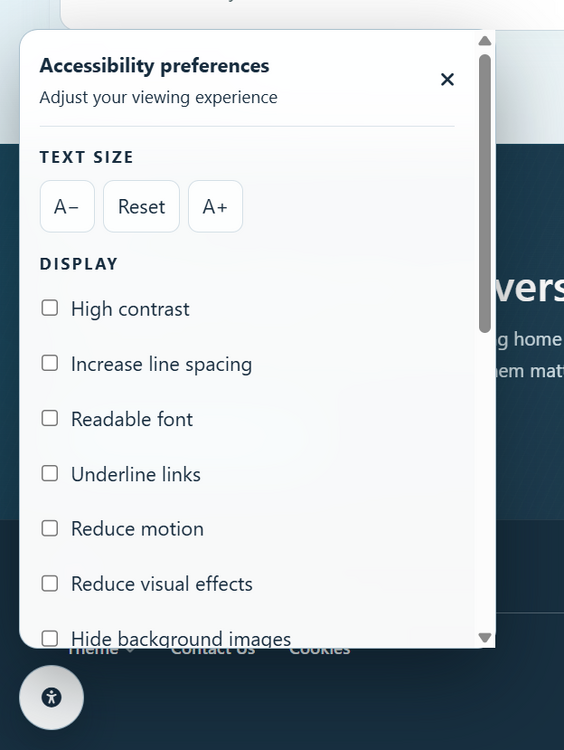Image resolution: width=564 pixels, height=750 pixels.
Task: Click the Underline links label
Action: coord(136,474)
